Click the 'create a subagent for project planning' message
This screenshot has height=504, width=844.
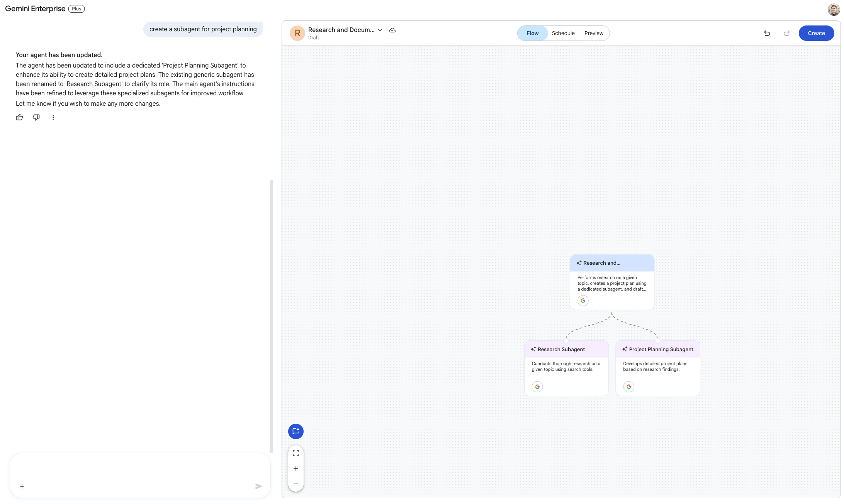(x=203, y=29)
